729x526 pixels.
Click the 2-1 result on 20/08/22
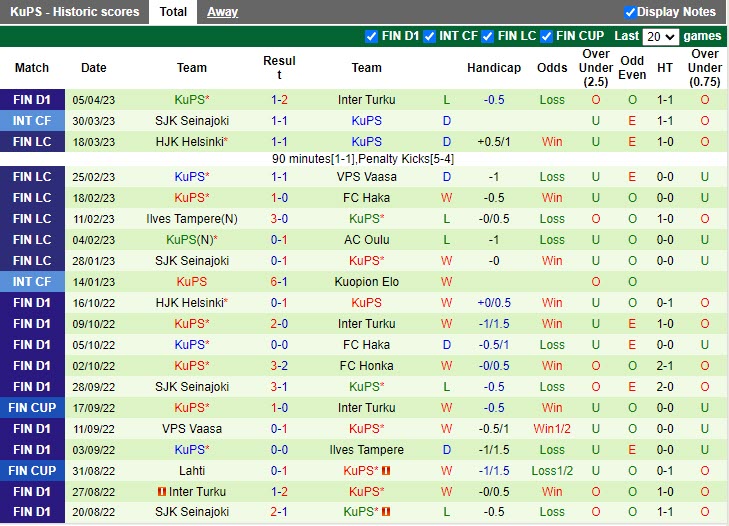(x=279, y=512)
